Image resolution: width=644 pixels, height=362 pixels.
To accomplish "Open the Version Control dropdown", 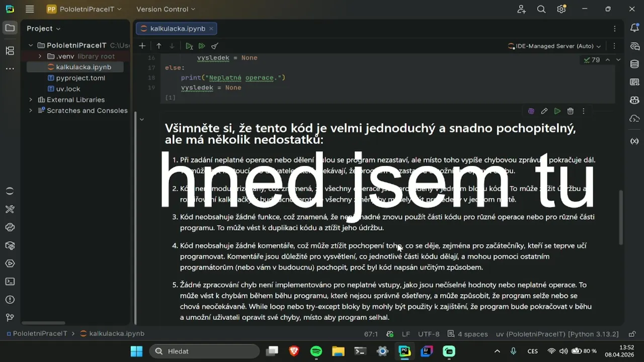I will pyautogui.click(x=166, y=9).
